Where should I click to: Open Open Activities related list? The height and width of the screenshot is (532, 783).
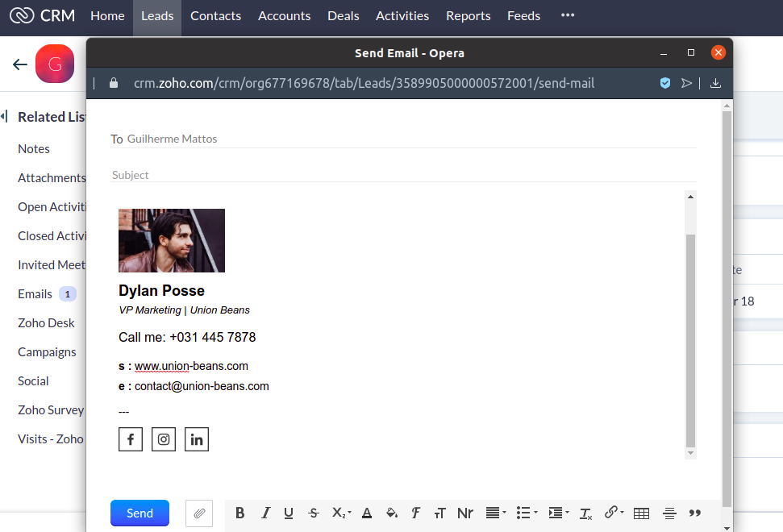pos(52,206)
